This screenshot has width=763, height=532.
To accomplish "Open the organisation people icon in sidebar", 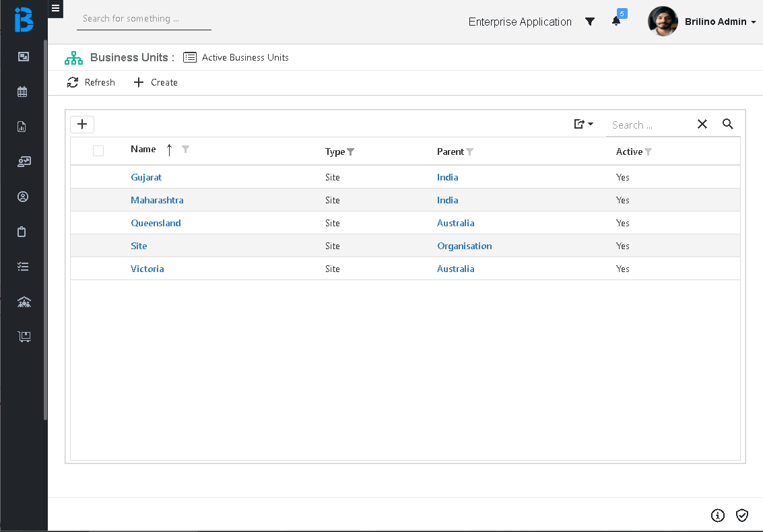I will pyautogui.click(x=24, y=302).
